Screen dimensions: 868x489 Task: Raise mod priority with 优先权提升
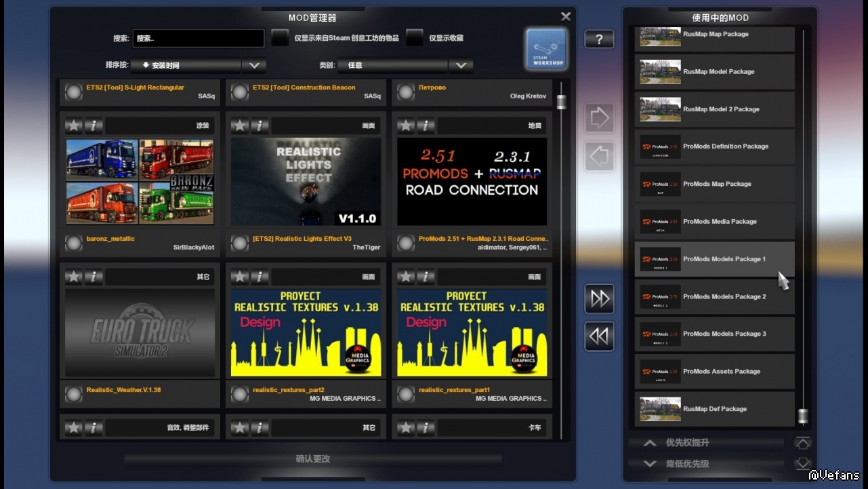click(x=706, y=443)
